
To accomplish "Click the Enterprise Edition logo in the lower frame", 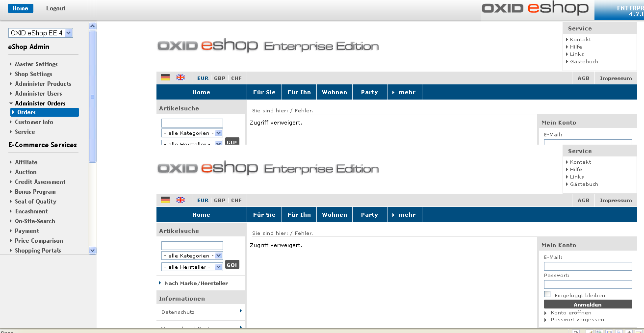I will 268,169.
